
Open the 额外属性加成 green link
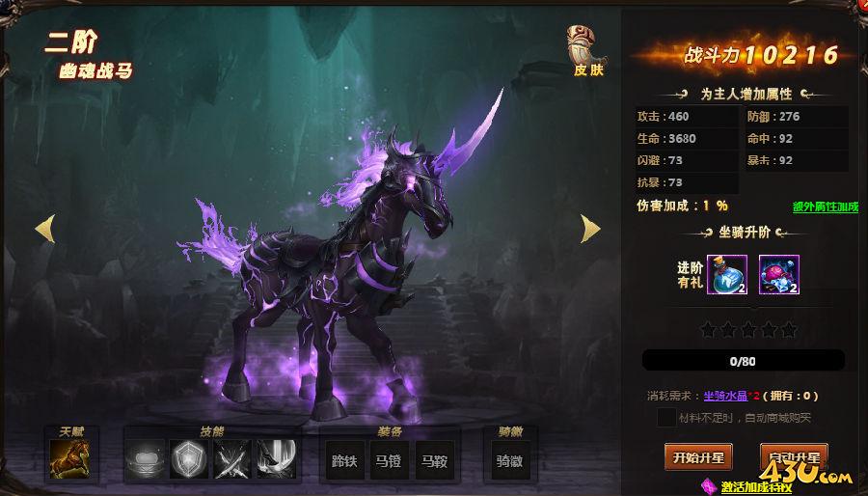pyautogui.click(x=826, y=207)
